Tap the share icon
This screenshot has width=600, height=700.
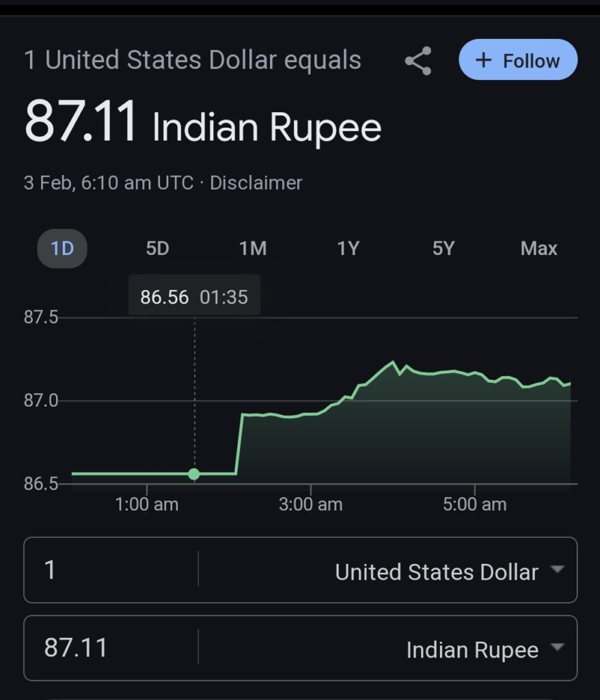point(418,61)
